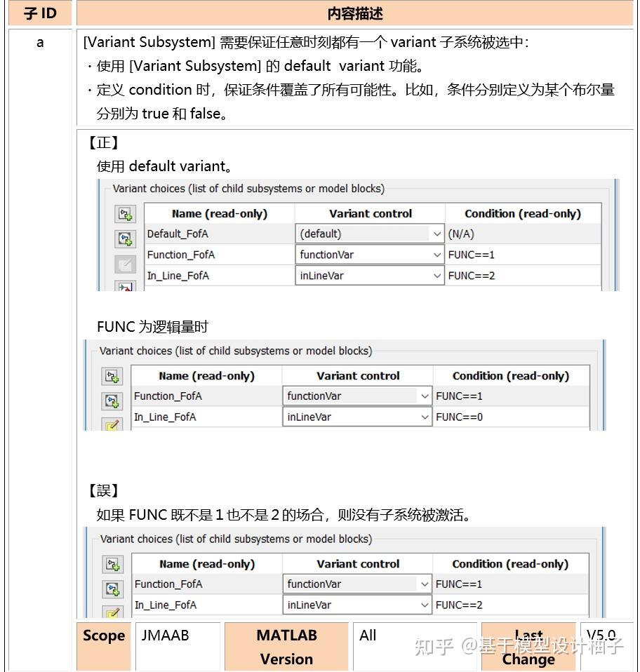Click Name (read-only) header in the 【誤】 example
Image resolution: width=640 pixels, height=672 pixels.
(x=207, y=564)
